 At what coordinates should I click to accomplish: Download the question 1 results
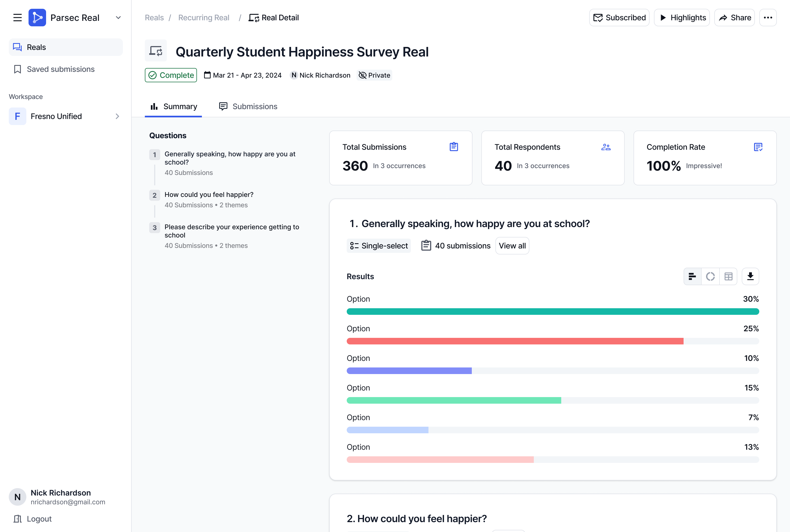(750, 276)
